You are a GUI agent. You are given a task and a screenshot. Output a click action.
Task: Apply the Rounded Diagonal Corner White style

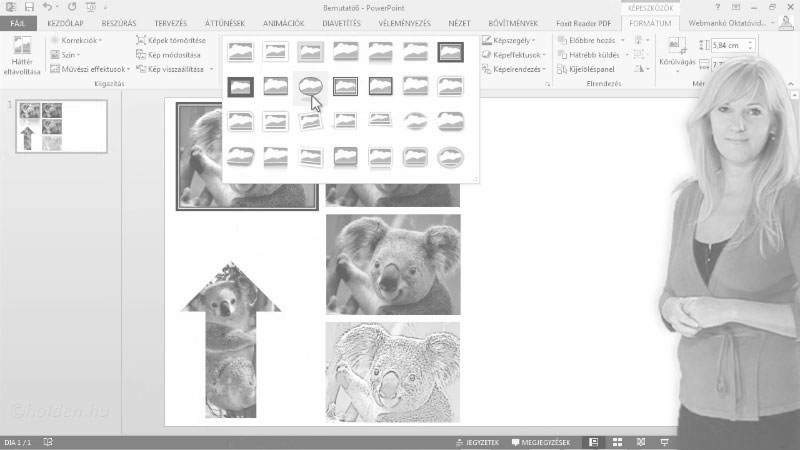pos(451,86)
